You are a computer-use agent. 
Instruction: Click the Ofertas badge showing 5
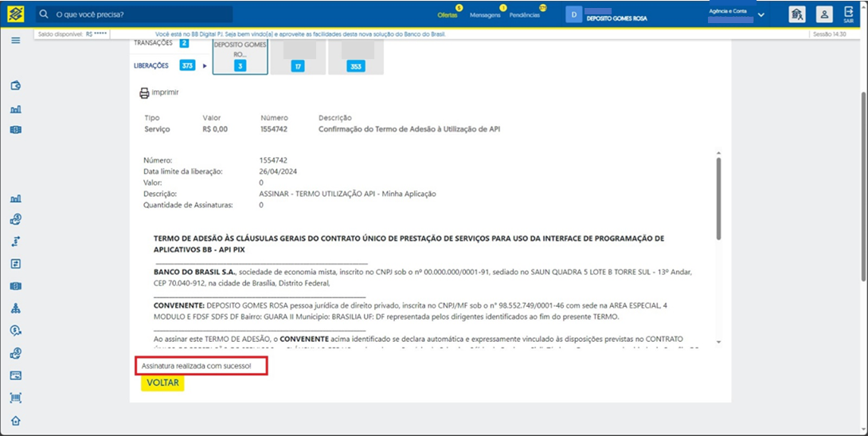[x=459, y=8]
